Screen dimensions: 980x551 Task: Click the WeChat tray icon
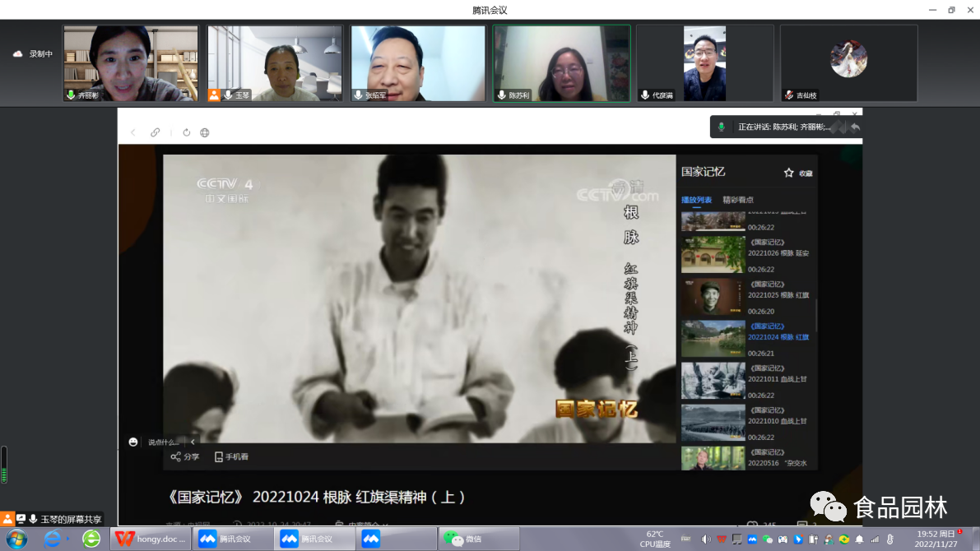pos(768,539)
